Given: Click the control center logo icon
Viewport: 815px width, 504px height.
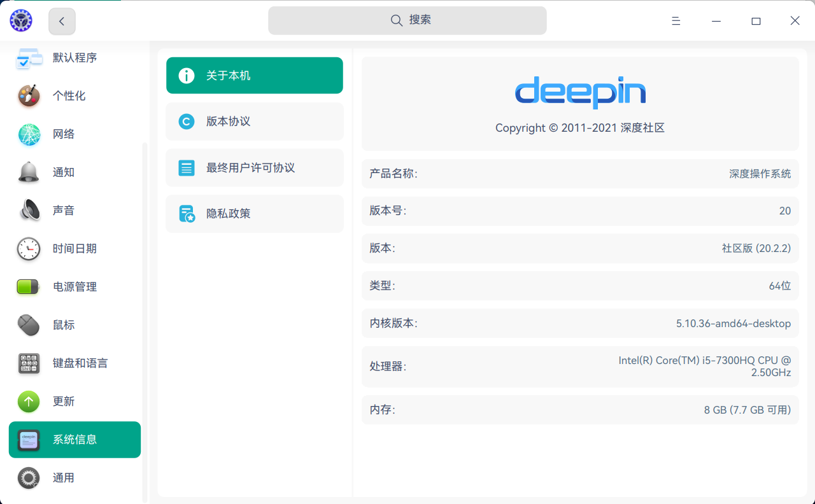Looking at the screenshot, I should tap(21, 21).
